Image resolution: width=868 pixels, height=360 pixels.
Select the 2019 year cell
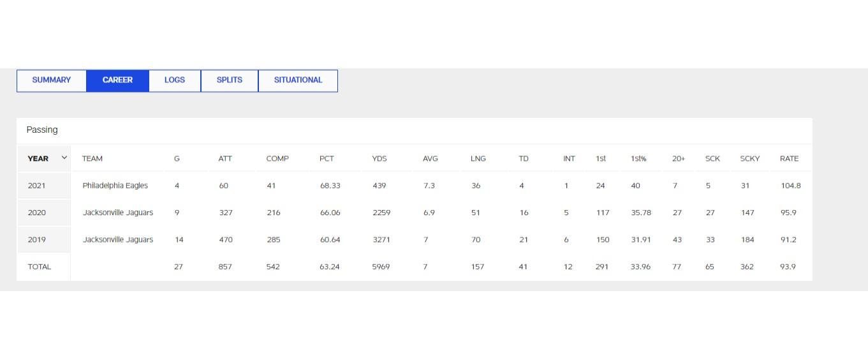[x=37, y=240]
